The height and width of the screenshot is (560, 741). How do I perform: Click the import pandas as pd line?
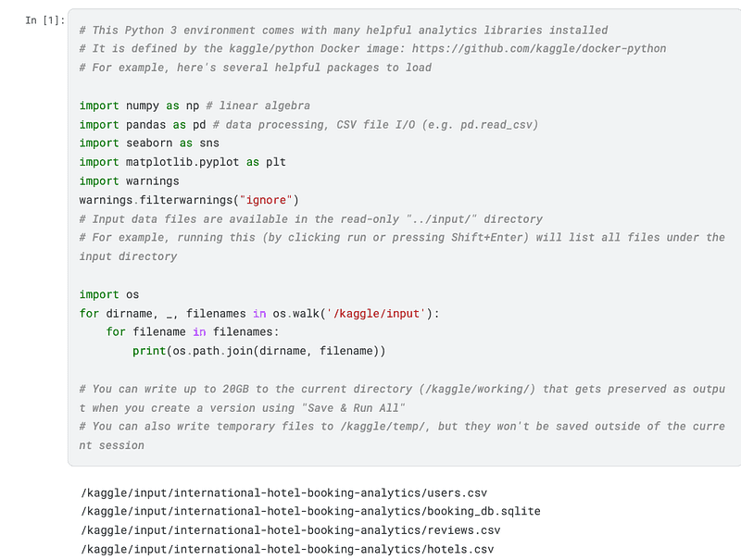(308, 125)
